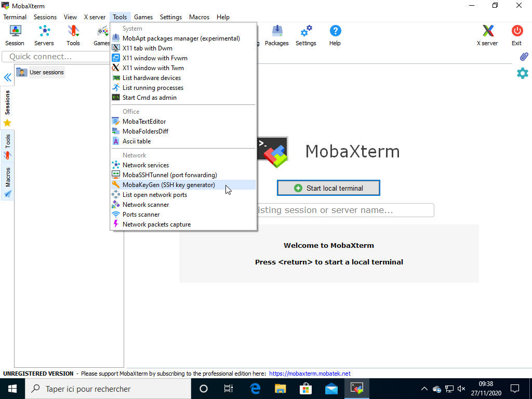Image resolution: width=532 pixels, height=399 pixels.
Task: Open MobaSSHTunnel port forwarding
Action: click(x=183, y=175)
